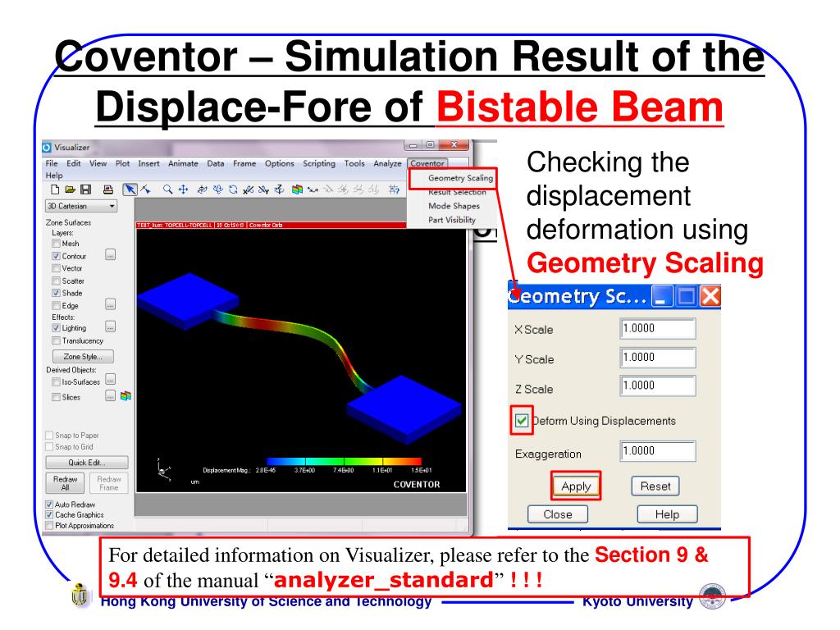The width and height of the screenshot is (840, 630).
Task: Click the Zone Style button
Action: [83, 356]
